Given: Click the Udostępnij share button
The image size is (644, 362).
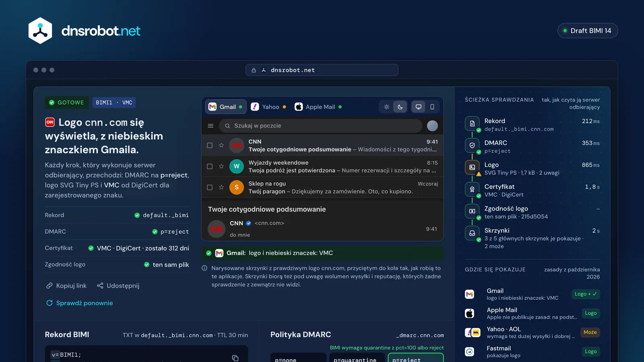Looking at the screenshot, I should click(x=118, y=286).
